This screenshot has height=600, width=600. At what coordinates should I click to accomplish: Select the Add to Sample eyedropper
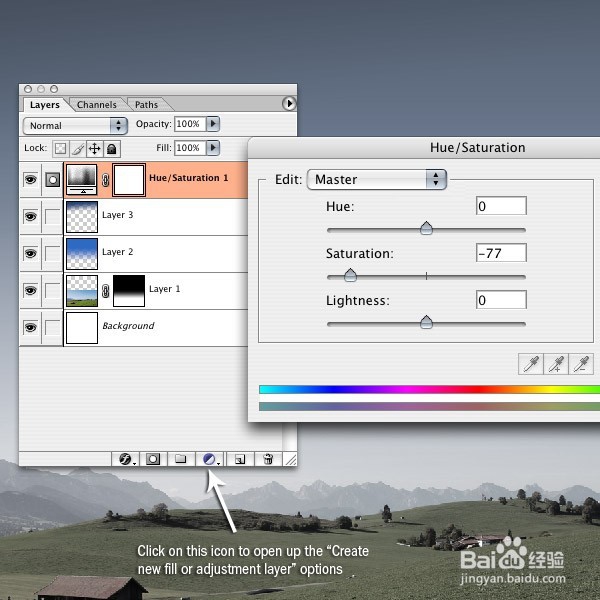pyautogui.click(x=556, y=364)
